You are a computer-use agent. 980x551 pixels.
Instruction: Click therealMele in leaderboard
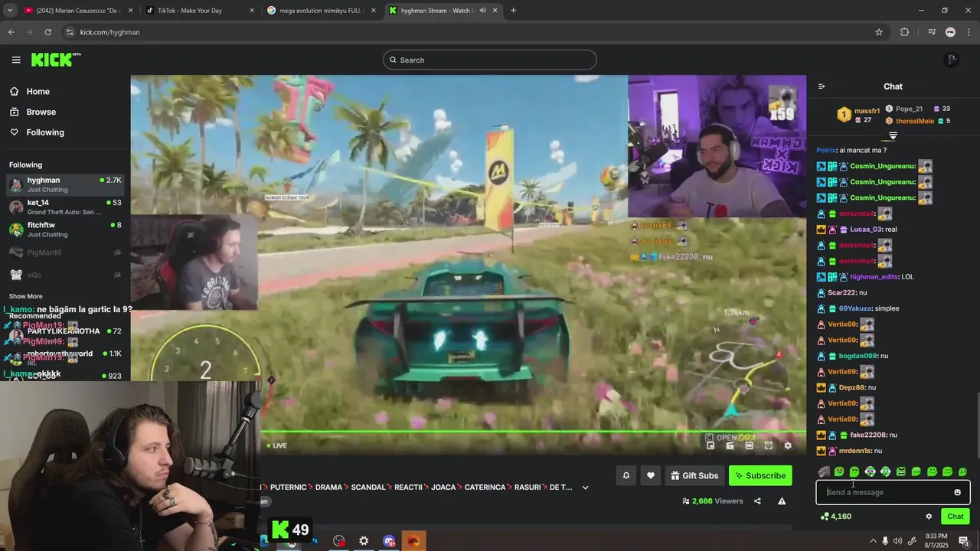[x=915, y=121]
